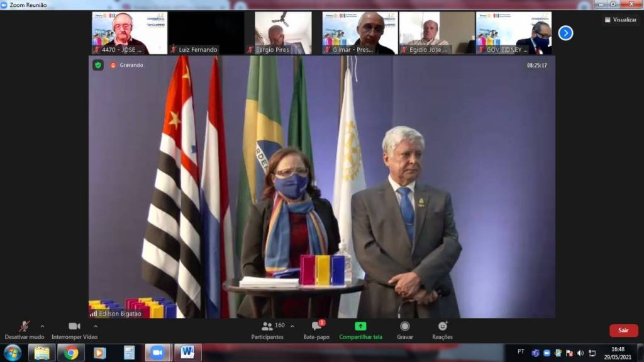Open the Reações emoji menu
The width and height of the screenshot is (644, 362).
pos(442,326)
